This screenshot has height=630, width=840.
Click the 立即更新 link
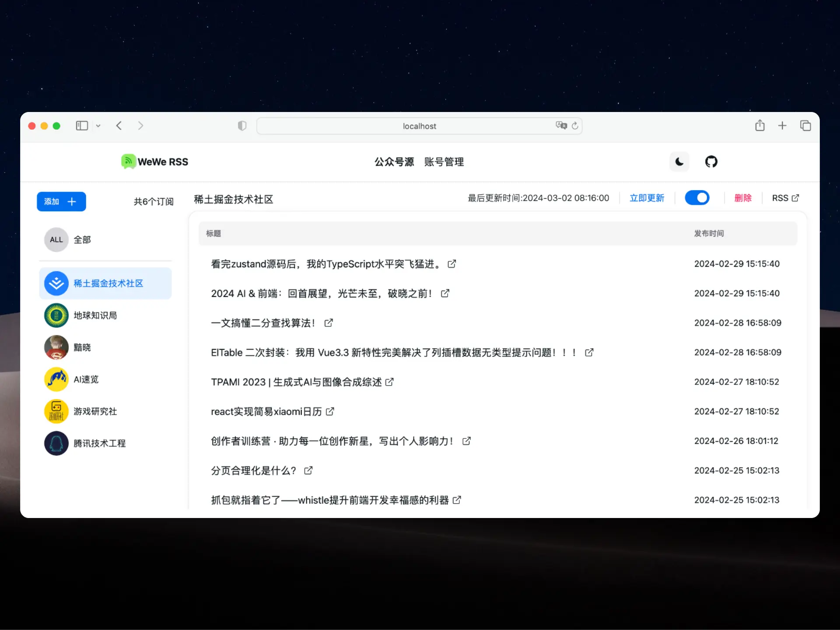click(x=647, y=198)
